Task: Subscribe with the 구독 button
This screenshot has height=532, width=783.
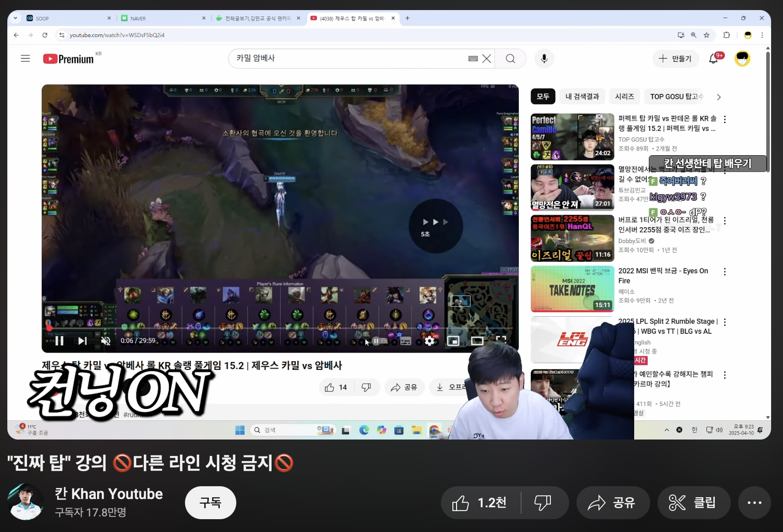Action: pos(211,503)
